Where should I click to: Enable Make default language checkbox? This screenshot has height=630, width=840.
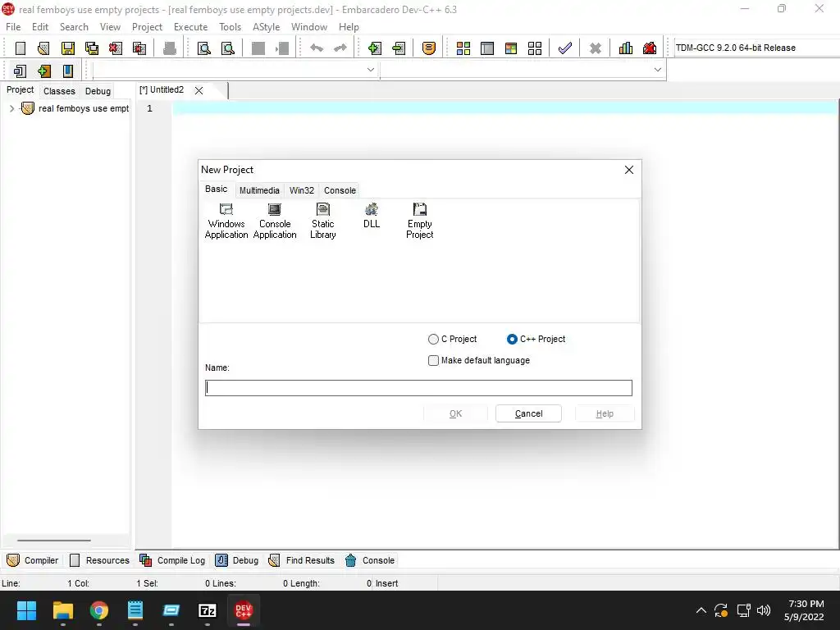coord(433,361)
